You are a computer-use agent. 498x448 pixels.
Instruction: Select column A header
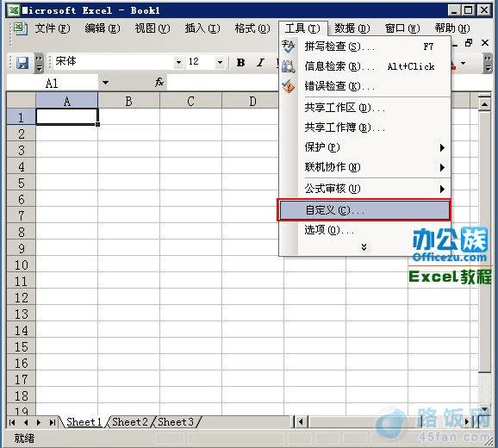coord(66,102)
